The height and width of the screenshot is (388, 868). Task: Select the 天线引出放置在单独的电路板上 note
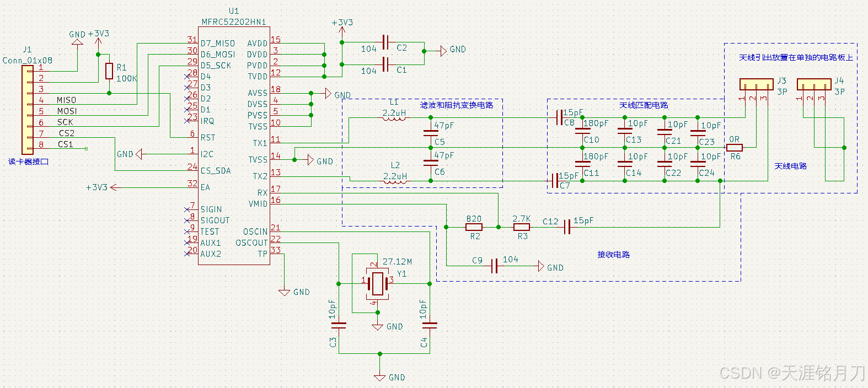pos(796,57)
